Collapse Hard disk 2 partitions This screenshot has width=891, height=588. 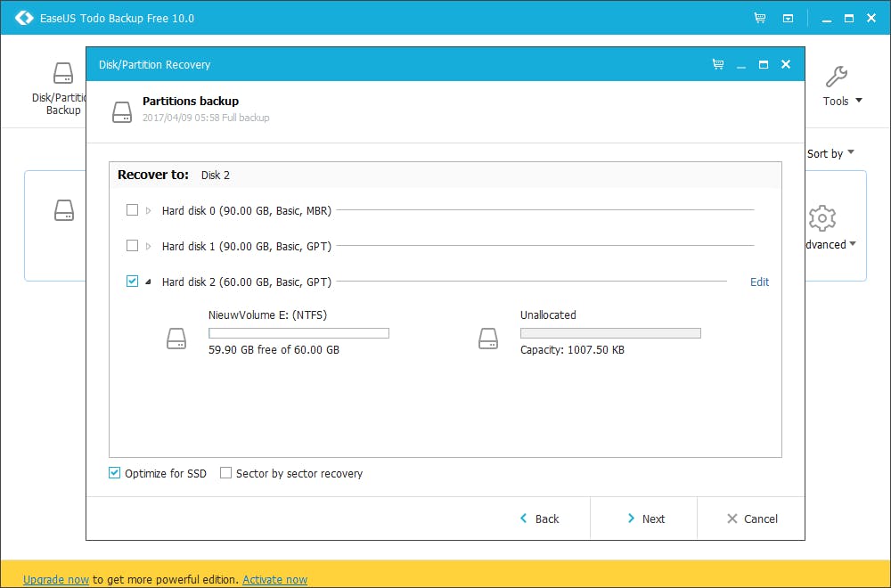[148, 282]
